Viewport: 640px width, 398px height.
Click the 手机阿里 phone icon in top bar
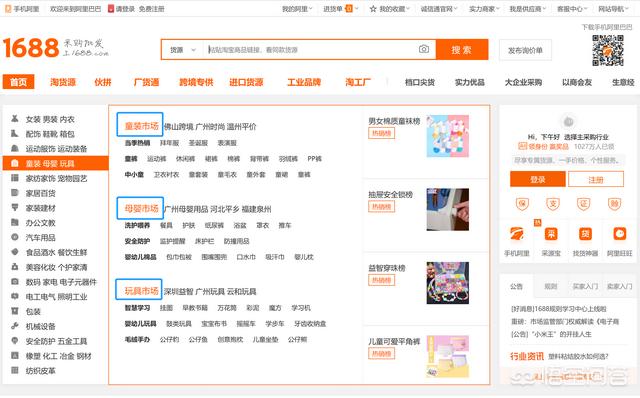(x=8, y=9)
